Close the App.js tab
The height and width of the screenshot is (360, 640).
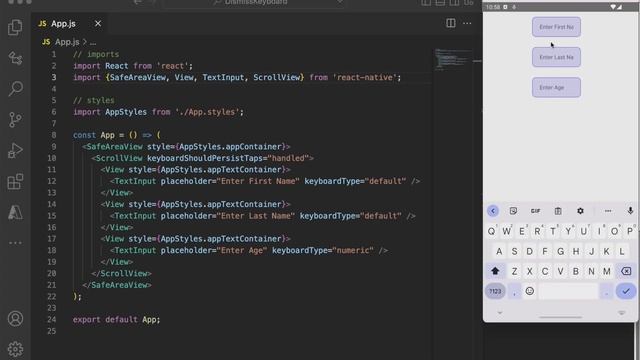tap(98, 24)
